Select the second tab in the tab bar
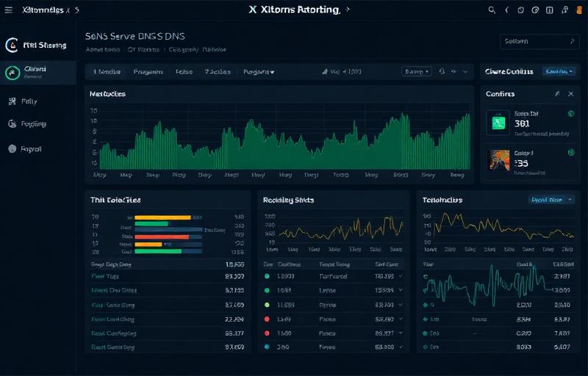This screenshot has width=588, height=376. [x=147, y=72]
